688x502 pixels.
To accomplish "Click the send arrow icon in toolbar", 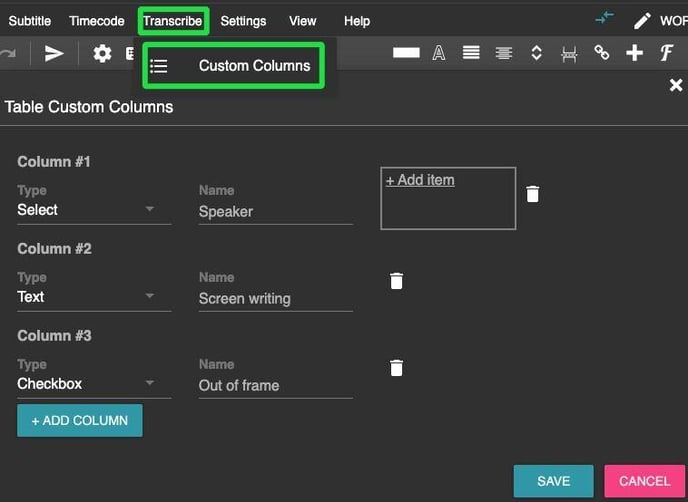I will tap(54, 54).
